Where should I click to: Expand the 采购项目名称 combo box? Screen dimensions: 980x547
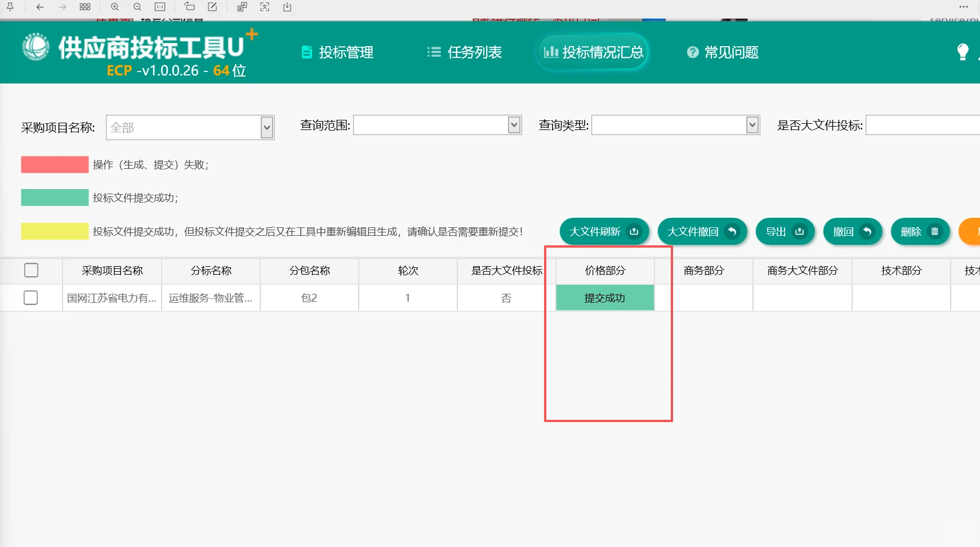point(266,127)
